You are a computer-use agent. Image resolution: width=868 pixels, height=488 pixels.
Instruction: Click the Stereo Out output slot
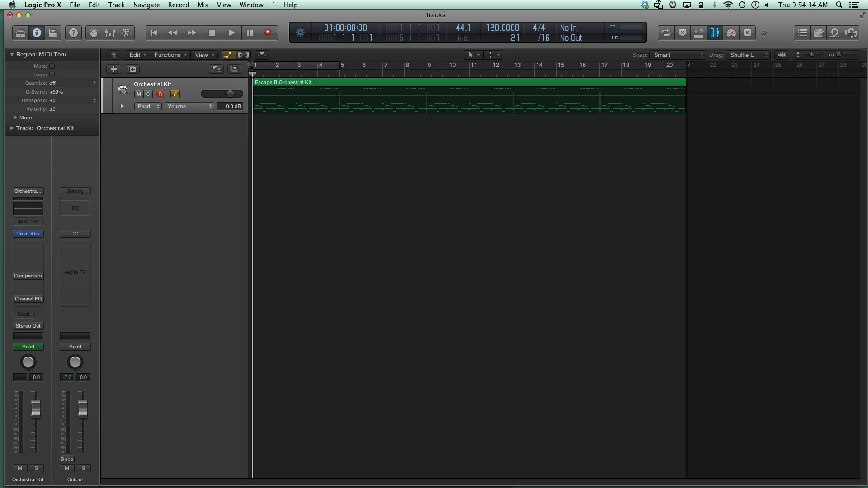click(28, 326)
